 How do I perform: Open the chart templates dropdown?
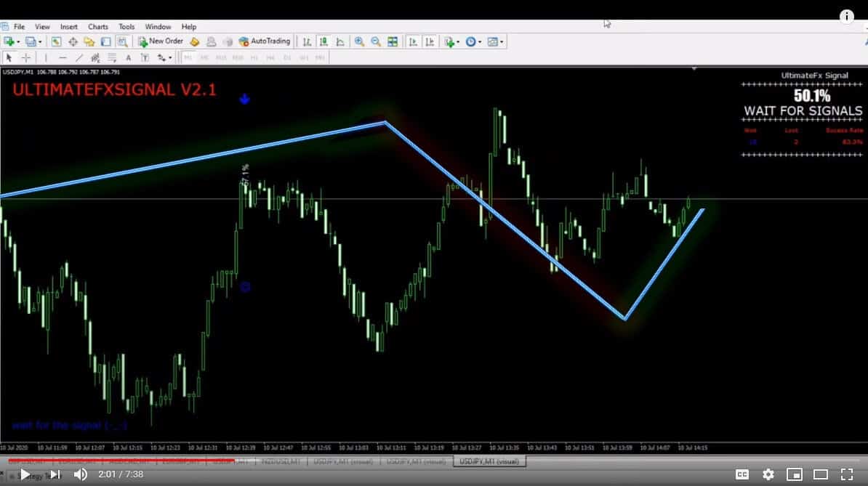click(501, 41)
